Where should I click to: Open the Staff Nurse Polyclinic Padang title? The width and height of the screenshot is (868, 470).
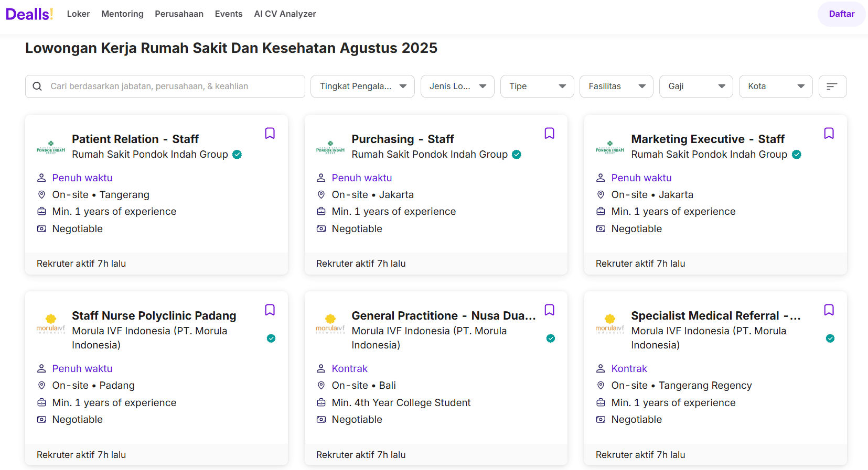point(154,316)
